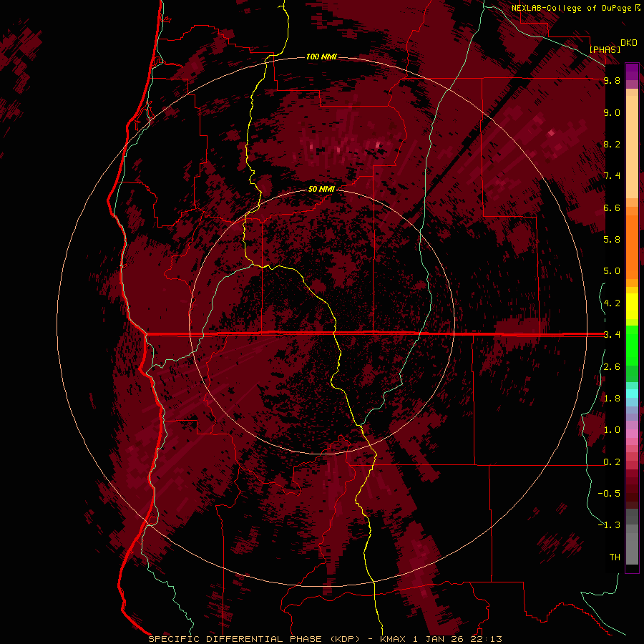
Task: Click the 8.2 scale value
Action: click(612, 144)
